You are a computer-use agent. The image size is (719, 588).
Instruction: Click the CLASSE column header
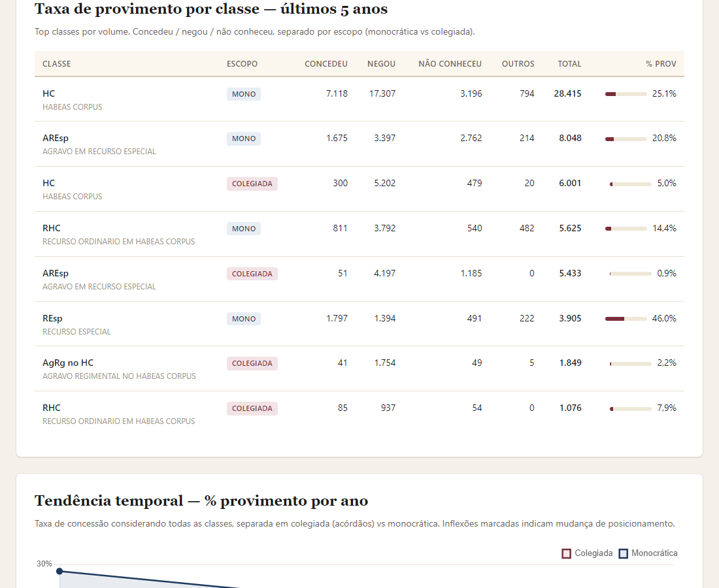tap(56, 64)
